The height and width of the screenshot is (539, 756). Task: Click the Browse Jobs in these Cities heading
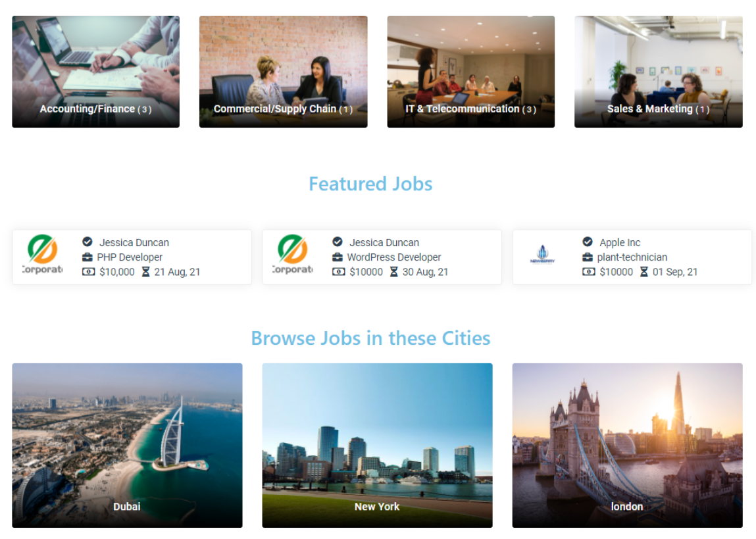point(370,338)
